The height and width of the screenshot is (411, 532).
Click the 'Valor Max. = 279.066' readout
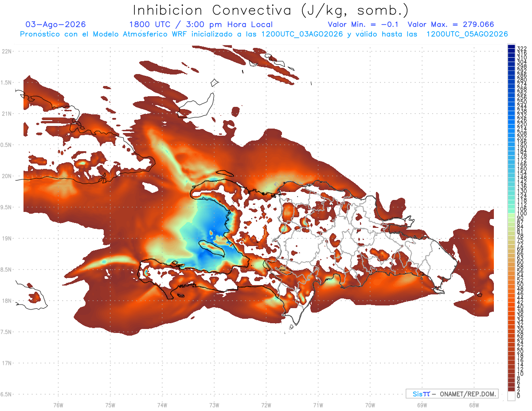(x=451, y=24)
